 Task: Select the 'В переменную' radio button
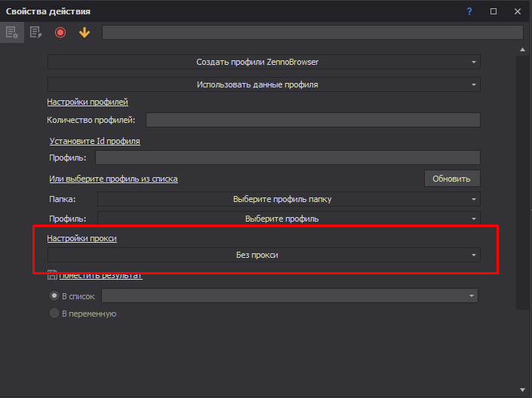click(54, 313)
